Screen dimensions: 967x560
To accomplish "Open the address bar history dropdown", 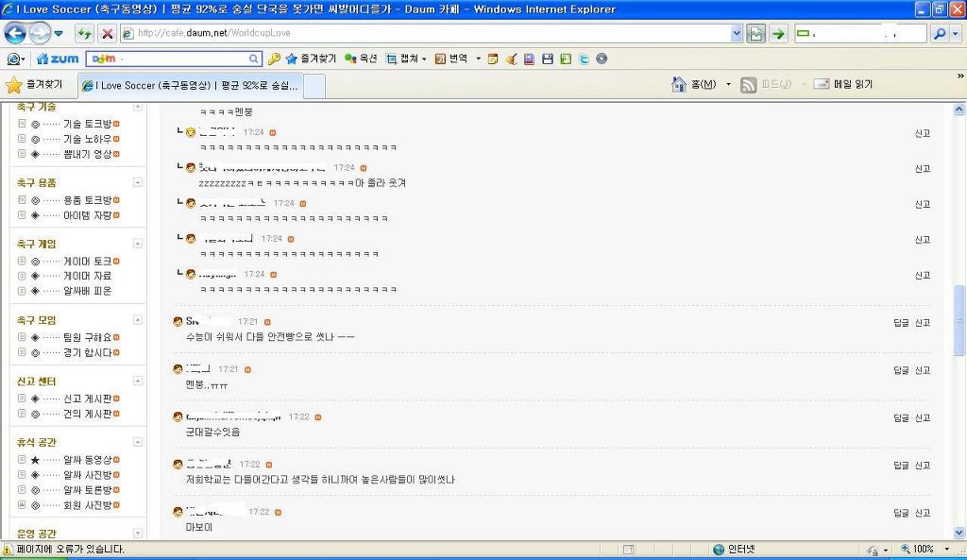I will tap(738, 32).
